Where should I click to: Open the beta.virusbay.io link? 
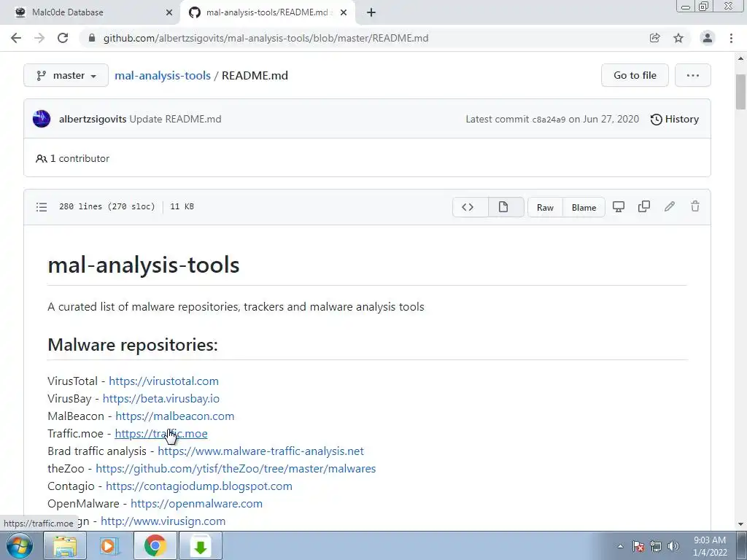161,399
